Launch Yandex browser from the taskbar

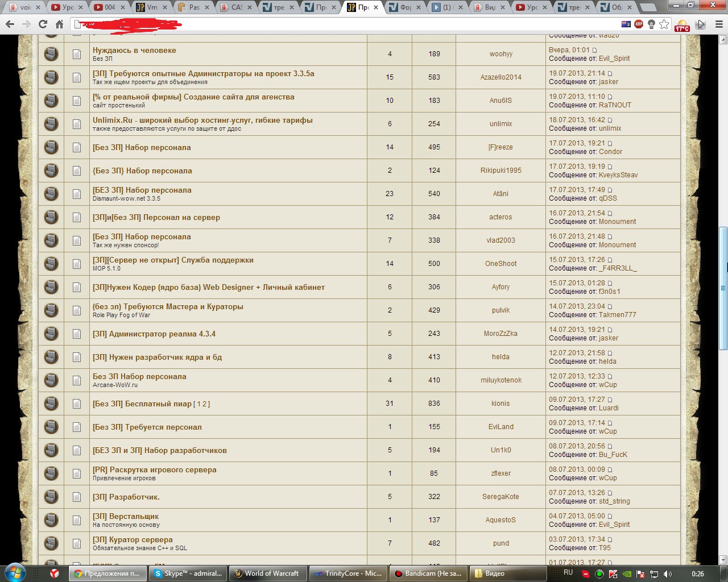click(x=55, y=573)
